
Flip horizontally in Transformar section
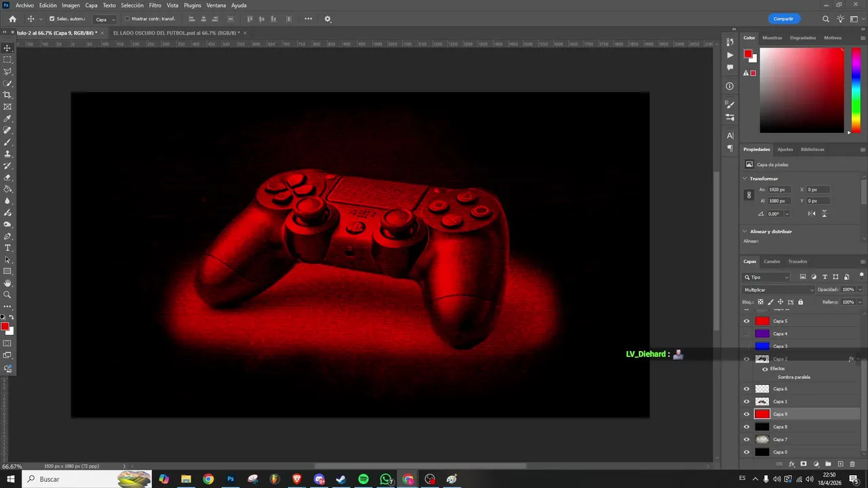(812, 213)
